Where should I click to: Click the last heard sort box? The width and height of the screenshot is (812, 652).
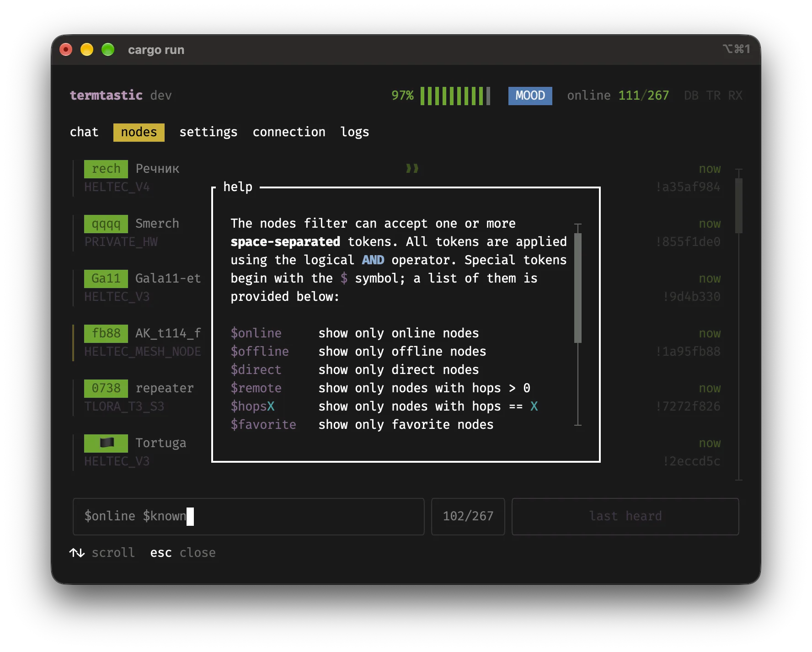(625, 516)
